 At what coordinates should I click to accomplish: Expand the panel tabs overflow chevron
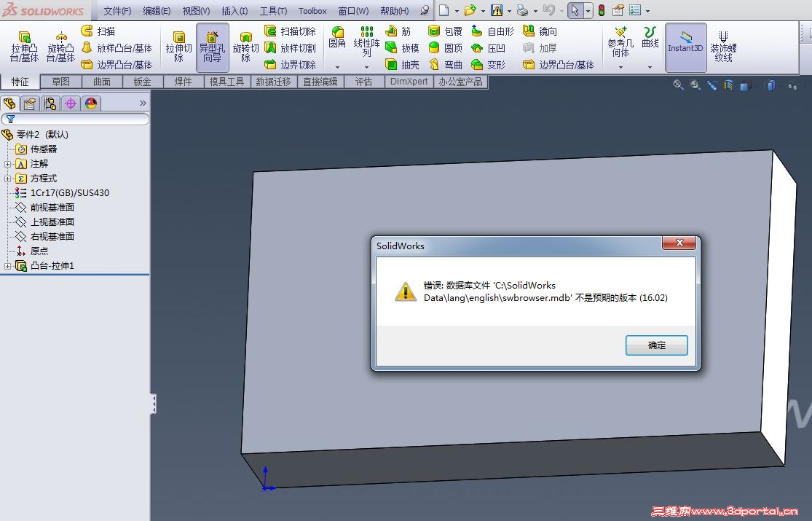point(143,103)
